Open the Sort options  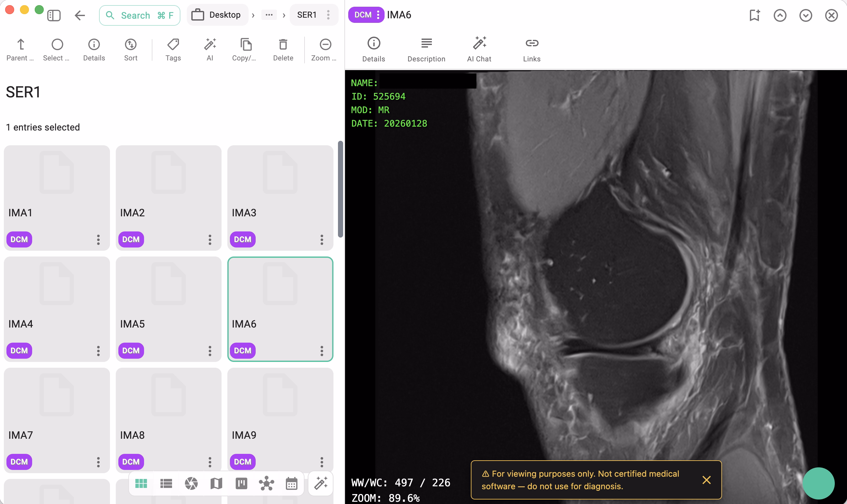click(131, 50)
